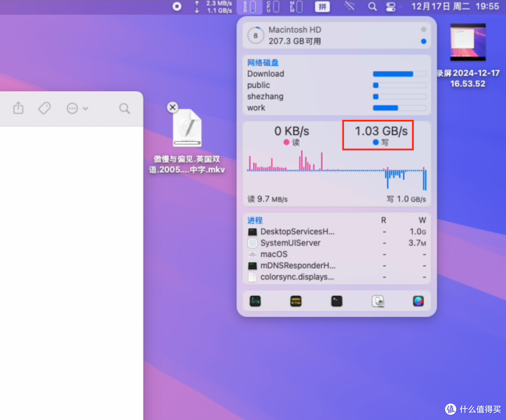The width and height of the screenshot is (506, 420).
Task: Click the Finder window search icon
Action: click(x=124, y=108)
